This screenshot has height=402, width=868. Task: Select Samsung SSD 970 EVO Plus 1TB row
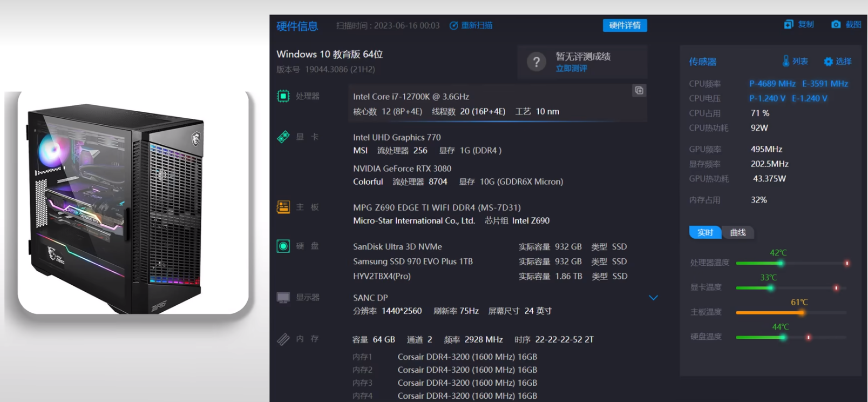(x=490, y=261)
